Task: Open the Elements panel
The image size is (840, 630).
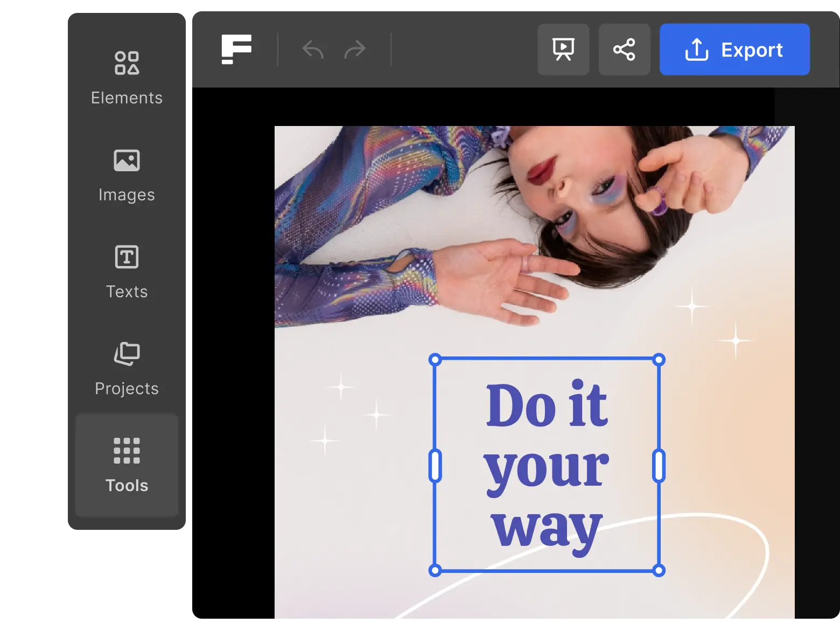Action: [127, 78]
